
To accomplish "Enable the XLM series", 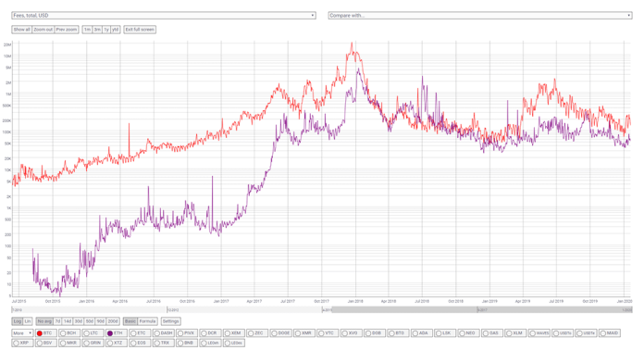I will [x=515, y=333].
